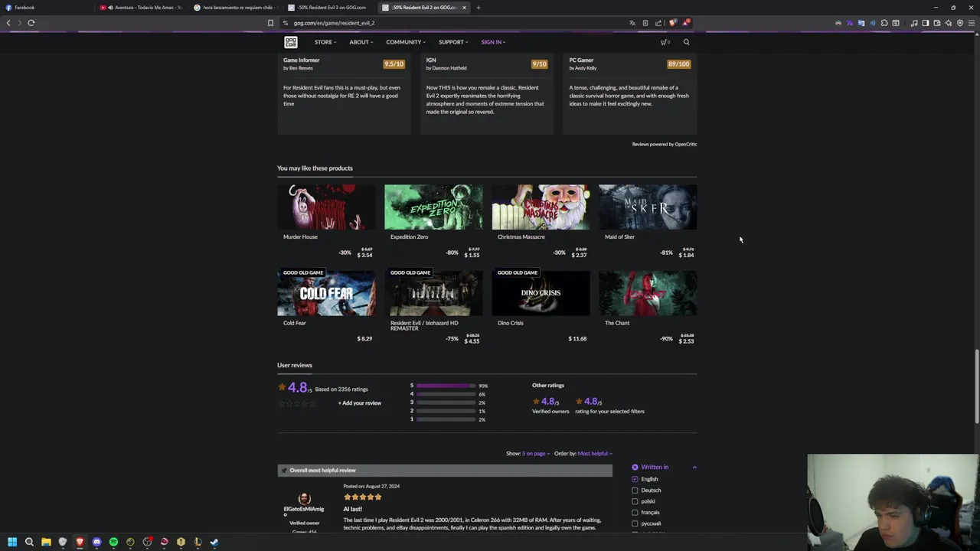Switch to the Aventura YouTube tab
This screenshot has width=980, height=551.
pyautogui.click(x=142, y=8)
